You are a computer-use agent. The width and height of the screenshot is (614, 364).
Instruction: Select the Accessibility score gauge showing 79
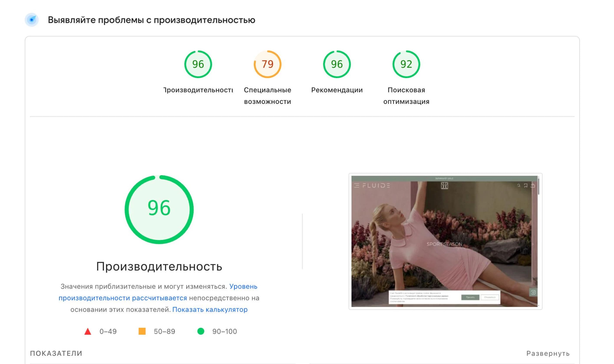click(267, 64)
